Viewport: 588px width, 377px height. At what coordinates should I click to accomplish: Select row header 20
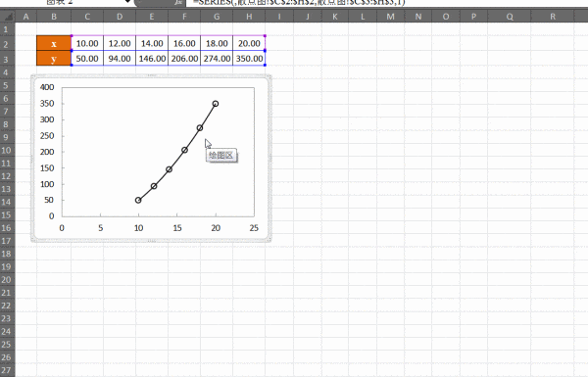[x=6, y=279]
